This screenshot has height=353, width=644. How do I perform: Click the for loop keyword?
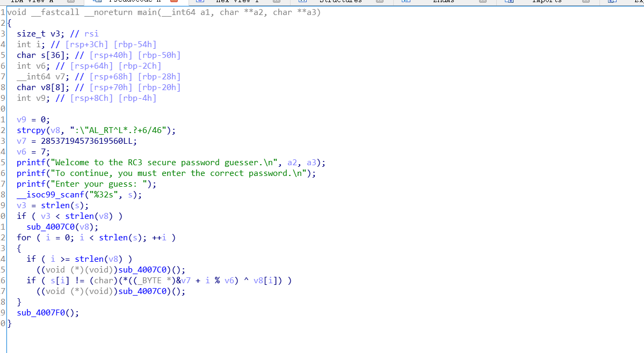click(24, 237)
